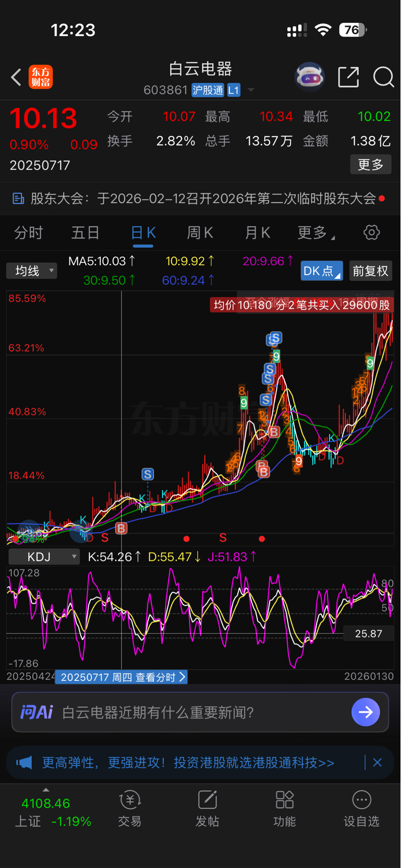Tap the 更多 quote details button
This screenshot has width=401, height=868.
point(371,165)
